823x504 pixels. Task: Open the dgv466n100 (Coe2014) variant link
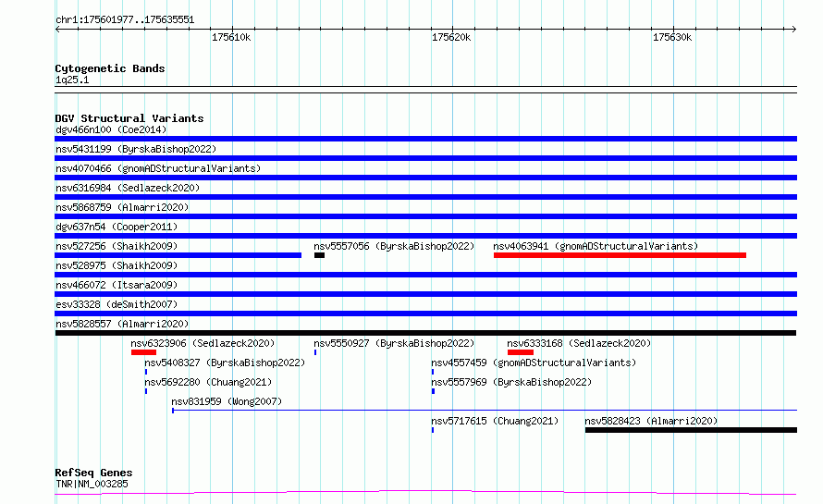[111, 129]
